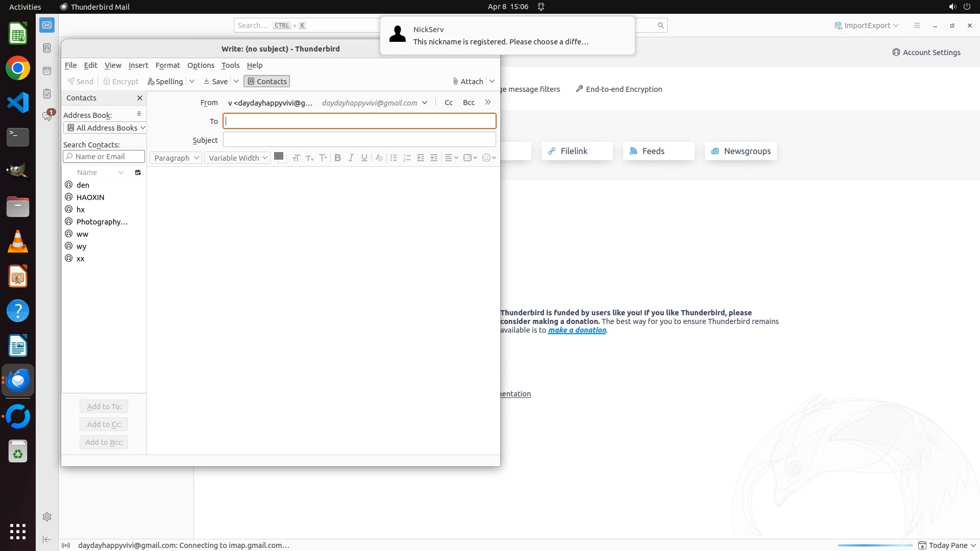The image size is (980, 551).
Task: Open the Options menu
Action: click(x=201, y=65)
